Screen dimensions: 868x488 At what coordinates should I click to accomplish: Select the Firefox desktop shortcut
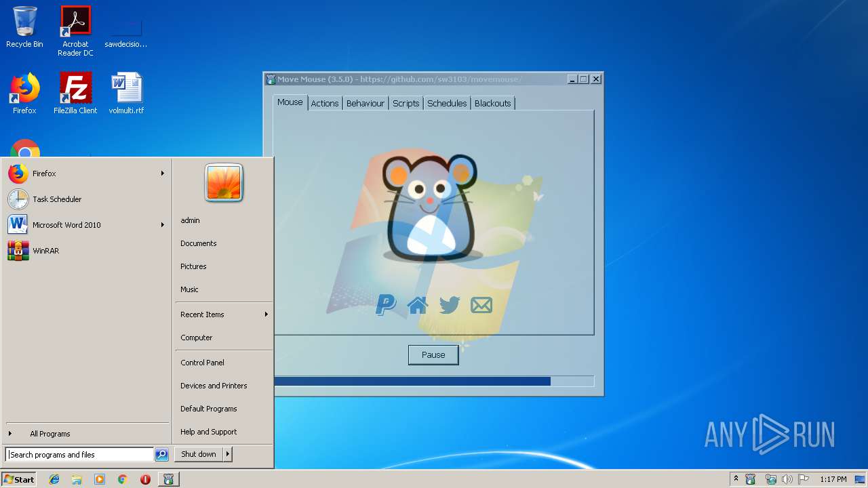pyautogui.click(x=24, y=94)
